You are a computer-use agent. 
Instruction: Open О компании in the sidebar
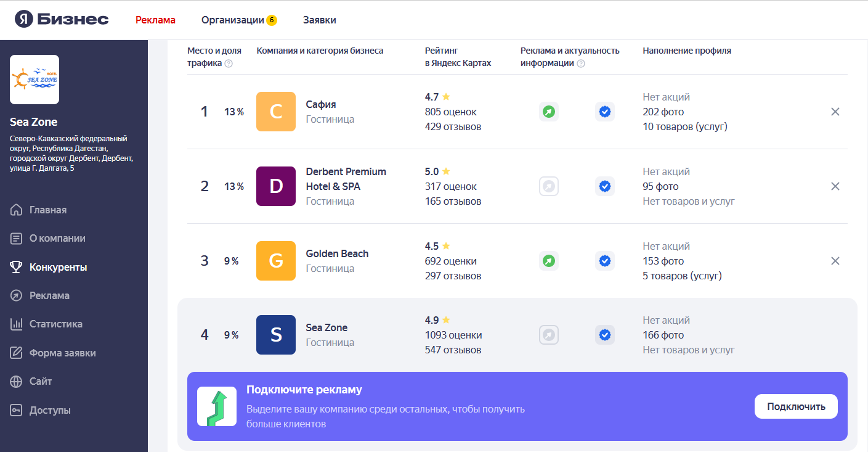click(57, 238)
